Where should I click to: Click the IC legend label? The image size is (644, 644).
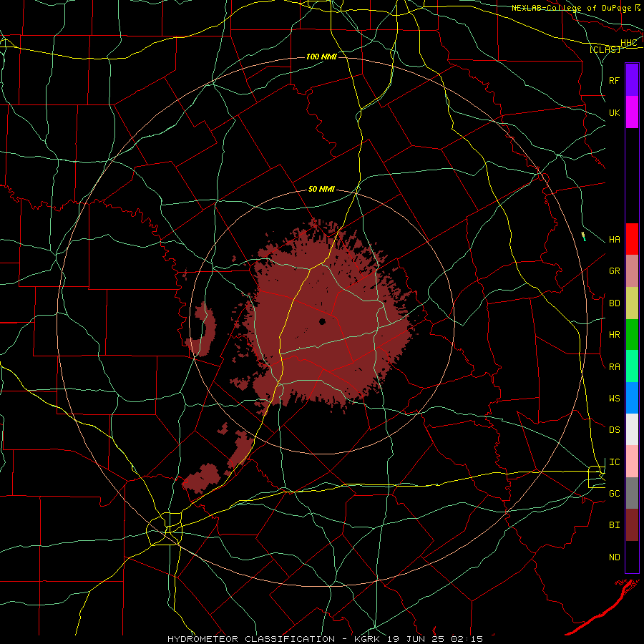click(614, 462)
